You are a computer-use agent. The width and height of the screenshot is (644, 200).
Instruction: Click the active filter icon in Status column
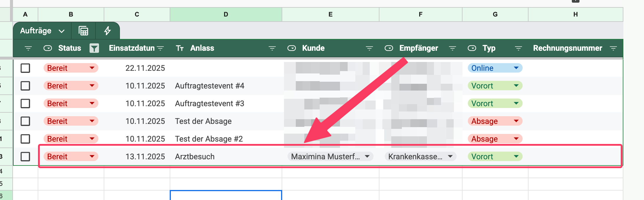pyautogui.click(x=94, y=48)
